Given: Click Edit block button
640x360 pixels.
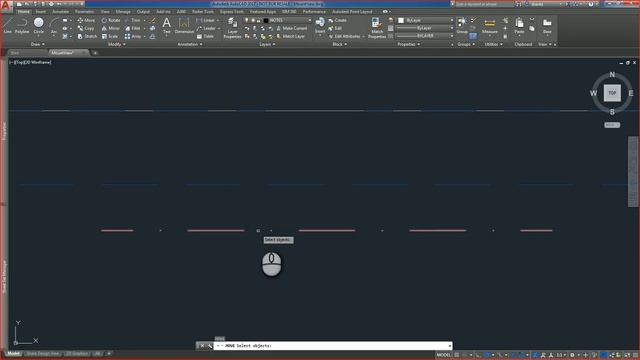Looking at the screenshot, I should tap(335, 28).
